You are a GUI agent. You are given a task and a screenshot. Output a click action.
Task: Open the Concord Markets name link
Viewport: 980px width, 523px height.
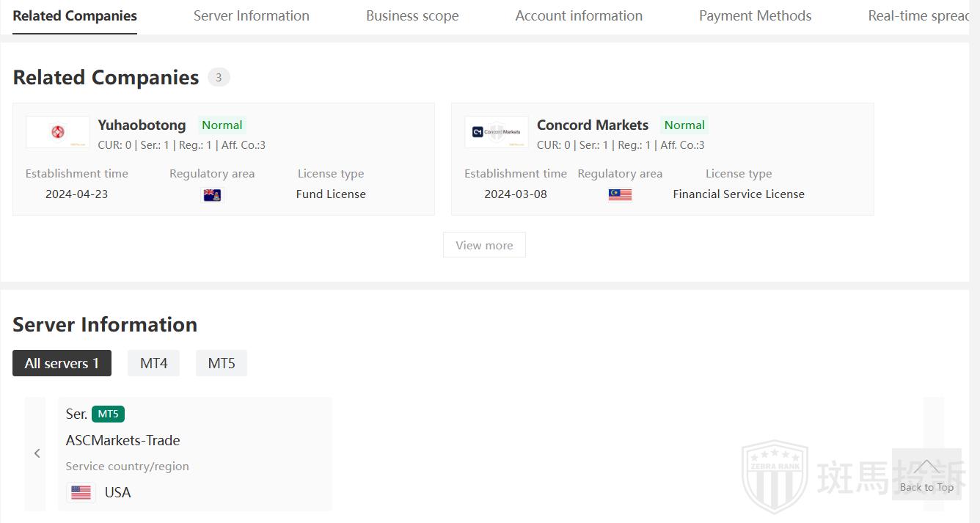[x=593, y=125]
